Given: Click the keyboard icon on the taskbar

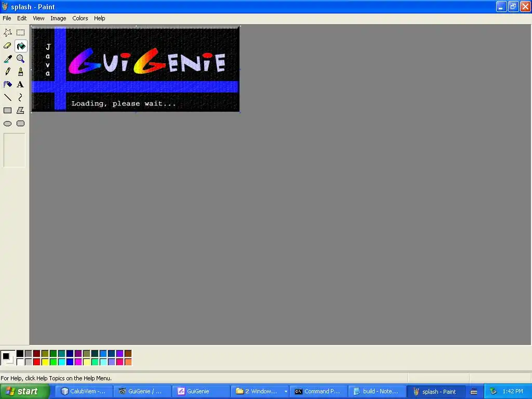Looking at the screenshot, I should [x=474, y=392].
